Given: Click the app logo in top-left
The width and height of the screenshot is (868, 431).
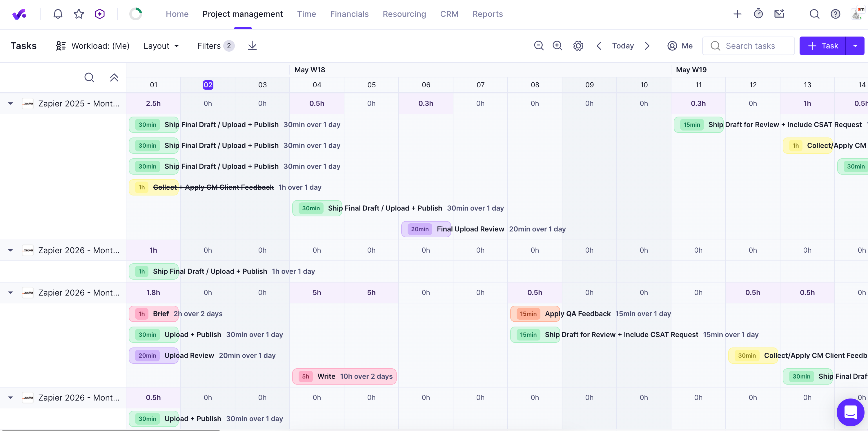Looking at the screenshot, I should 19,14.
